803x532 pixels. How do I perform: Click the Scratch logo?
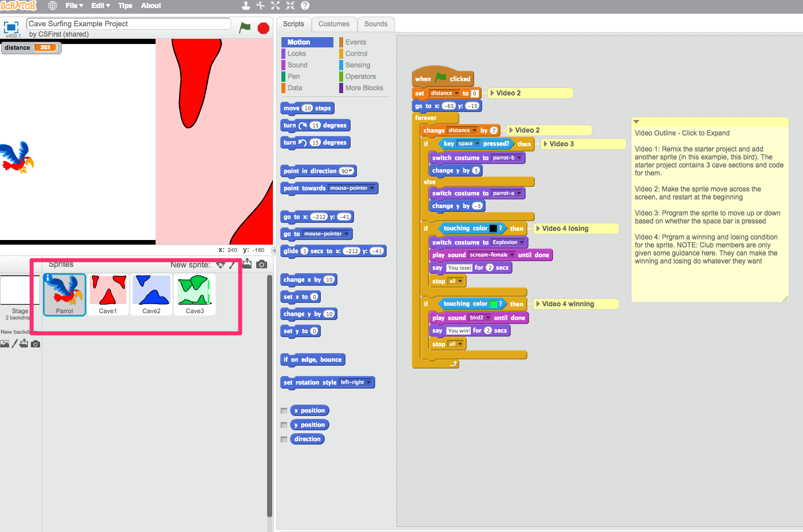click(18, 6)
